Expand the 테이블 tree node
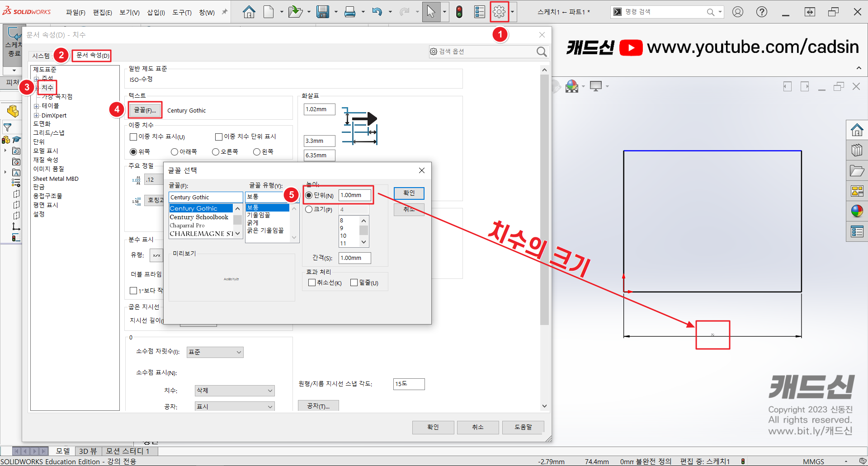The width and height of the screenshot is (868, 466). point(37,106)
